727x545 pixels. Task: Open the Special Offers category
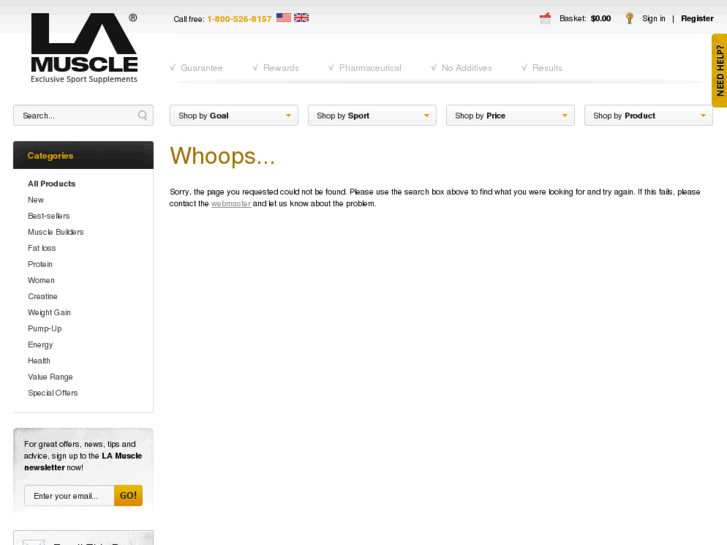click(53, 393)
